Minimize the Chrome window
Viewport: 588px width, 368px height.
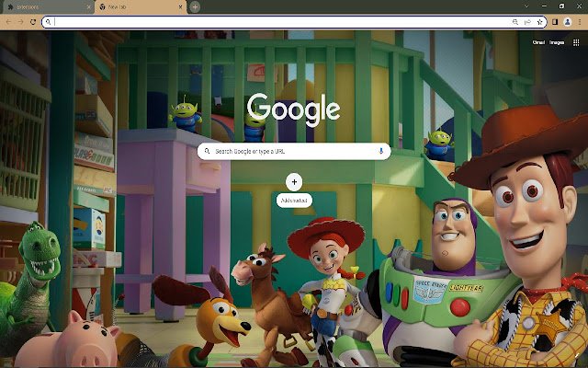(x=544, y=6)
